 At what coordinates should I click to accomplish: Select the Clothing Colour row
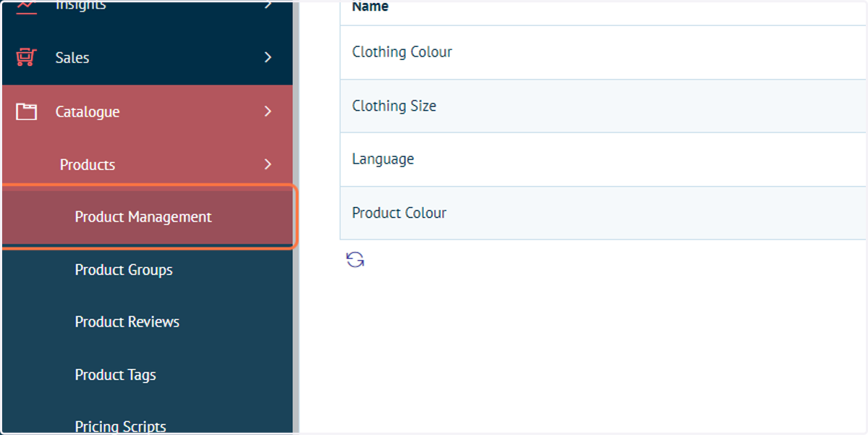(603, 52)
